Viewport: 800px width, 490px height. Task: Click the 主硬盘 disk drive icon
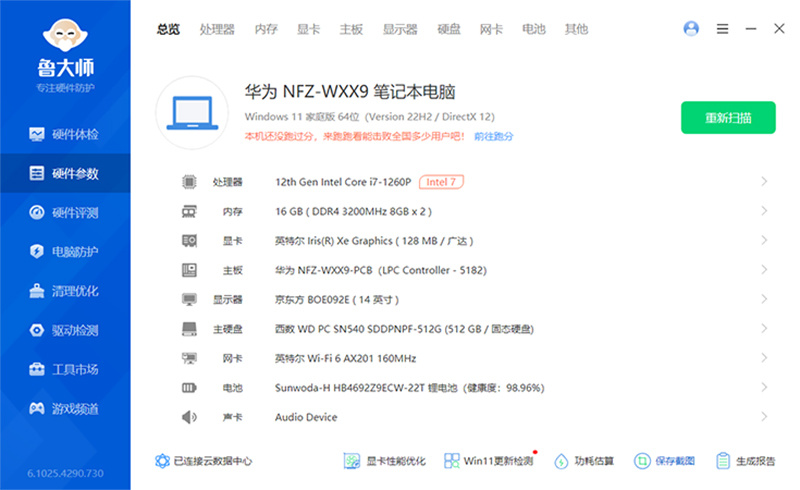coord(189,329)
